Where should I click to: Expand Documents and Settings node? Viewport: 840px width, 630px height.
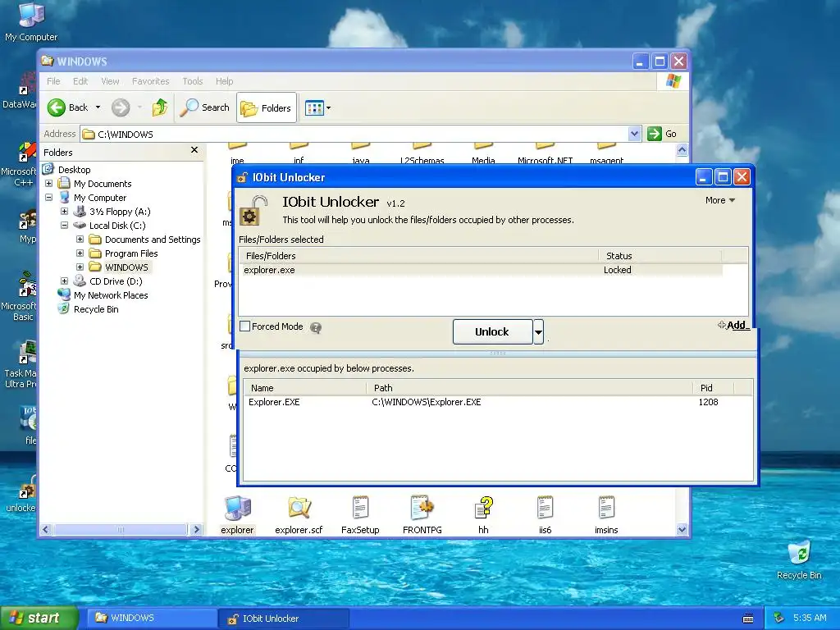80,240
